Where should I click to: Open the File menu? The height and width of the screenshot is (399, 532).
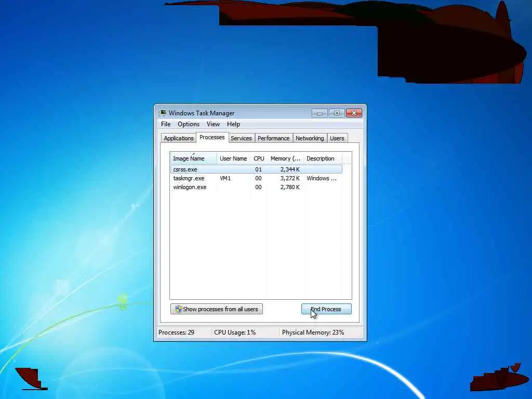pyautogui.click(x=166, y=124)
